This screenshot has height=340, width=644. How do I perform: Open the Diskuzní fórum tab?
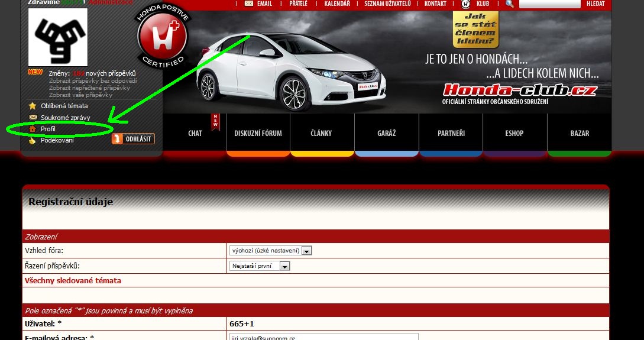[x=258, y=133]
